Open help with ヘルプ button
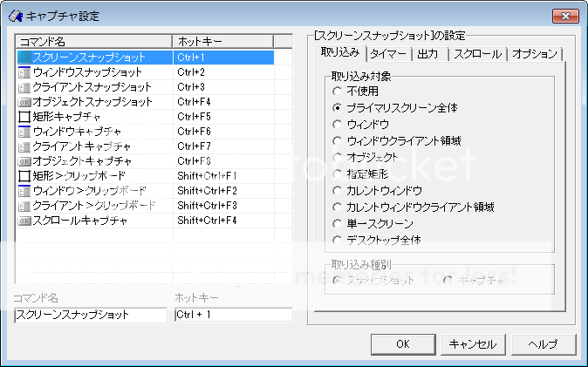 click(x=544, y=344)
